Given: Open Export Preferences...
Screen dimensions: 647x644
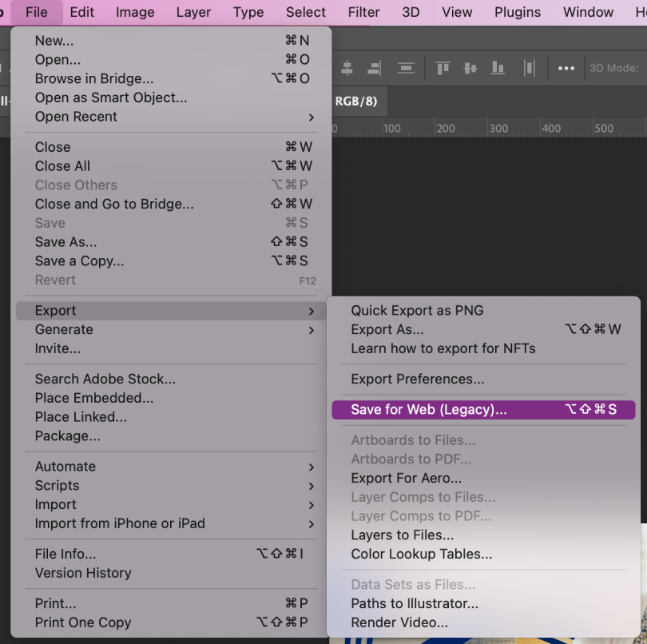Looking at the screenshot, I should 483,379.
